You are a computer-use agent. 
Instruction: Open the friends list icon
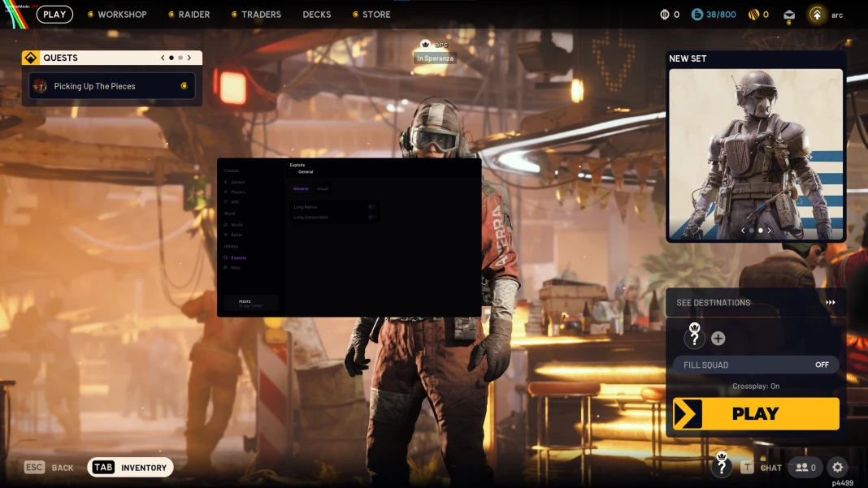pyautogui.click(x=805, y=468)
